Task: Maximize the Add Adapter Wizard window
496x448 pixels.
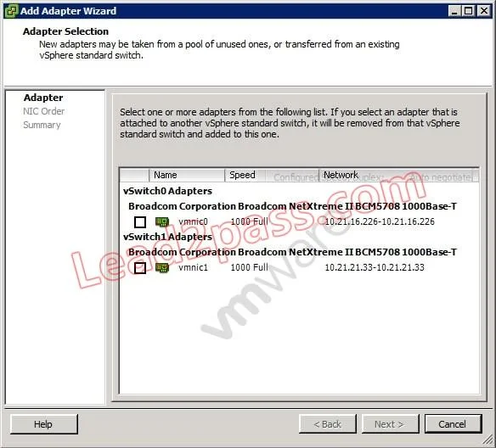Action: click(x=468, y=11)
